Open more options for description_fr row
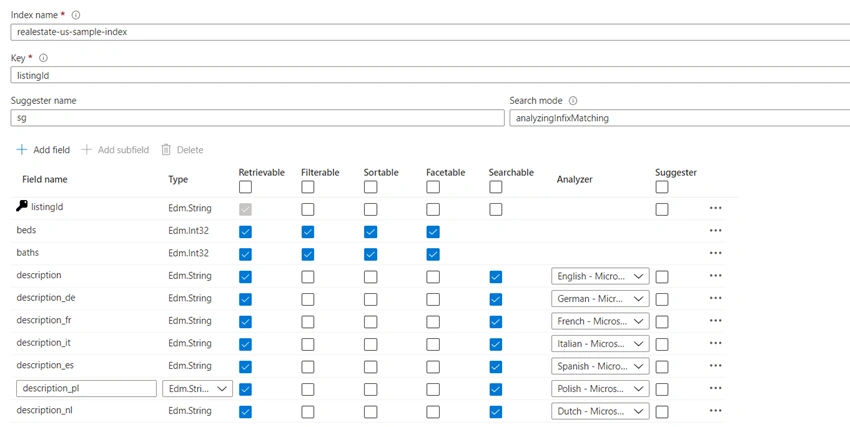The height and width of the screenshot is (427, 850). pyautogui.click(x=716, y=321)
